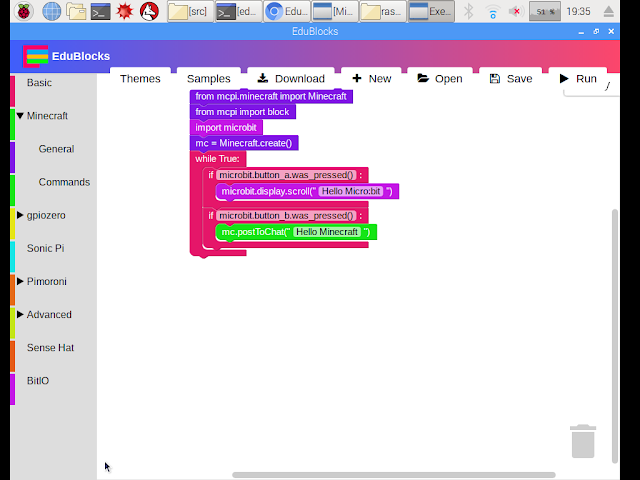640x480 pixels.
Task: Click the muted volume tray icon
Action: click(516, 11)
